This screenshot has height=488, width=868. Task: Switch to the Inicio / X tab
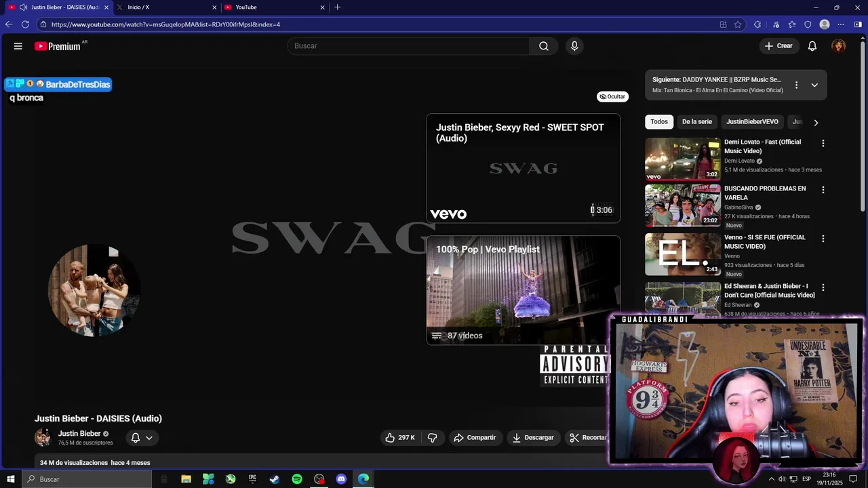point(165,7)
